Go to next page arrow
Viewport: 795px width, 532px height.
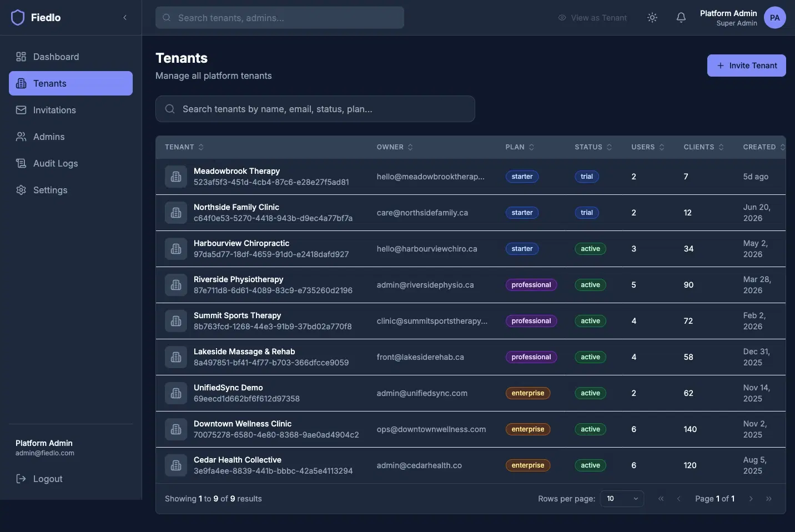pos(751,499)
